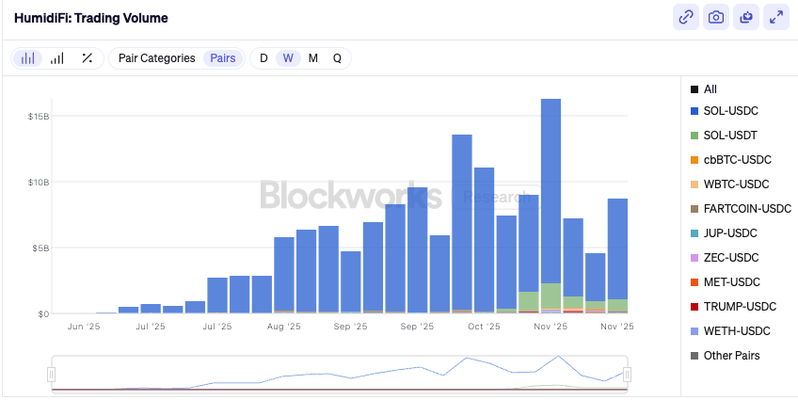Select the Pairs tab
Viewport: 798px width, 400px height.
pos(223,58)
